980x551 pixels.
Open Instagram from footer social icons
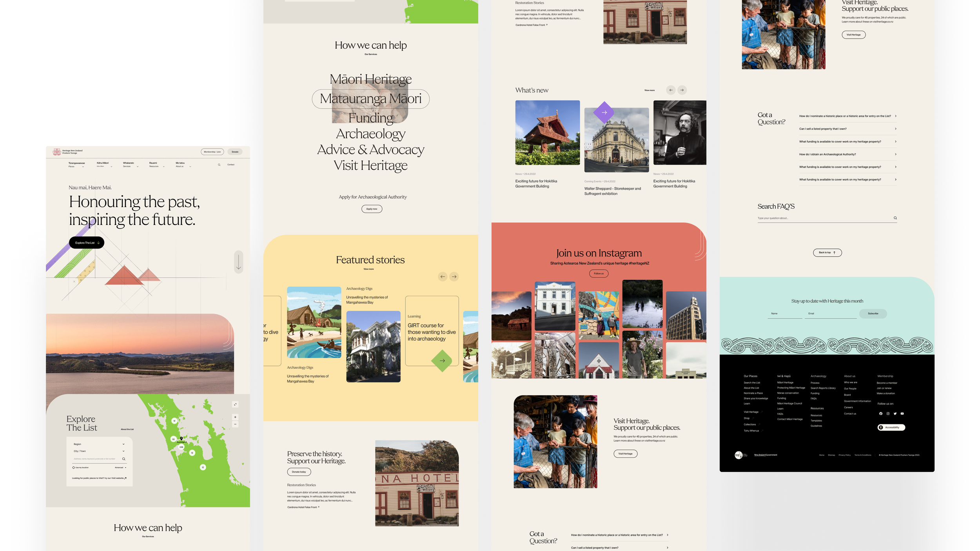(x=888, y=413)
